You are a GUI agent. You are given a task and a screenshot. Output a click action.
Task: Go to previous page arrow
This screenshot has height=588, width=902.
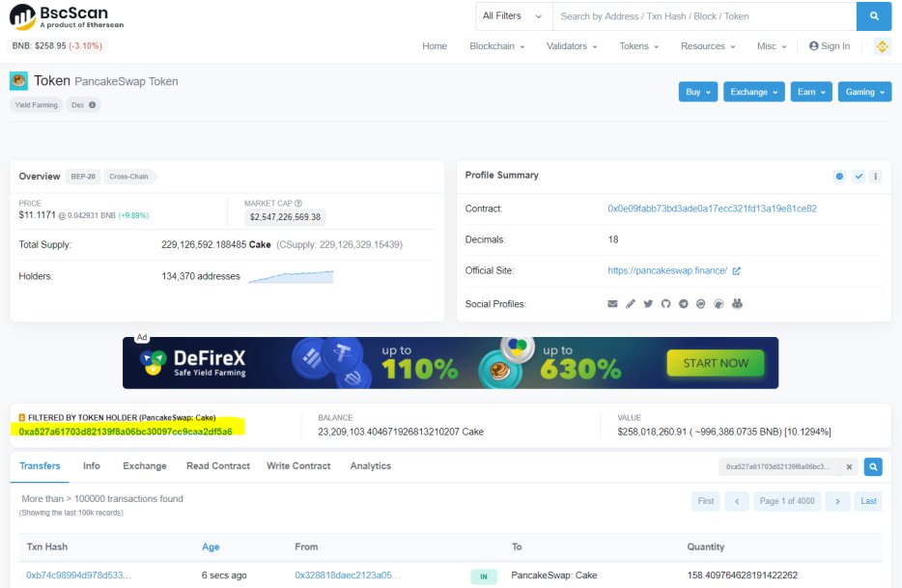point(737,501)
